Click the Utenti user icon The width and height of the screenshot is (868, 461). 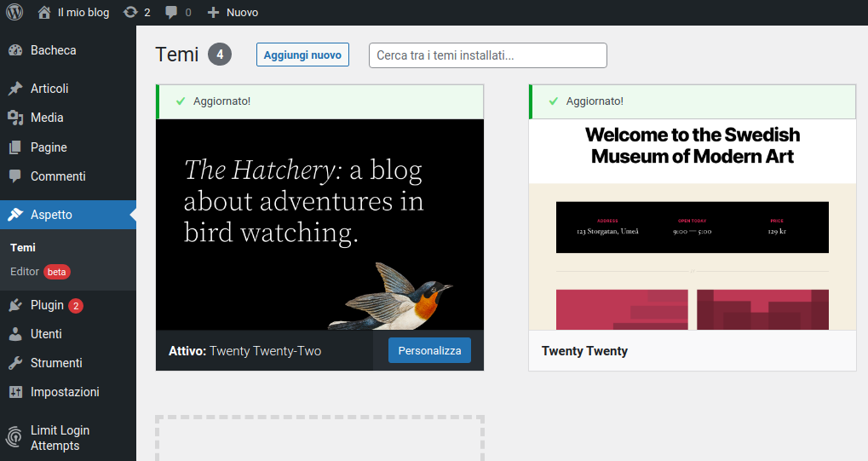15,334
